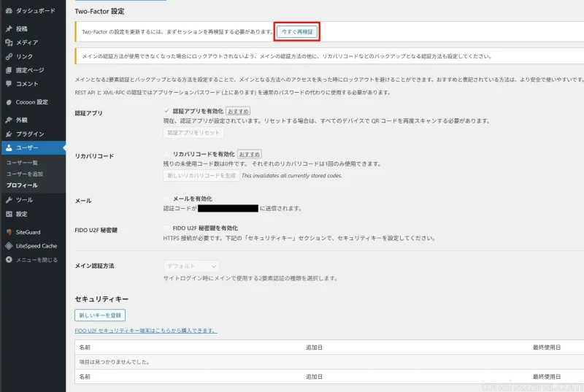Sort security keys by 追加日 column header
584x392 pixels.
(315, 347)
